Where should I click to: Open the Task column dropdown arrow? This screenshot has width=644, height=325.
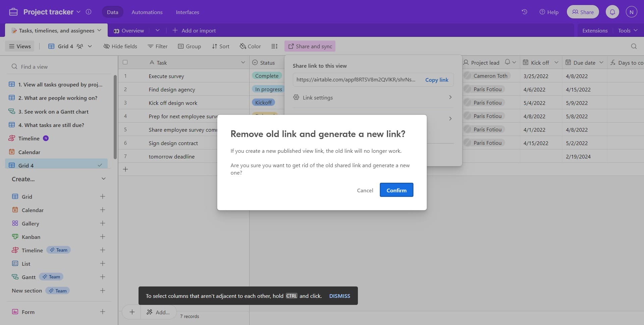243,63
